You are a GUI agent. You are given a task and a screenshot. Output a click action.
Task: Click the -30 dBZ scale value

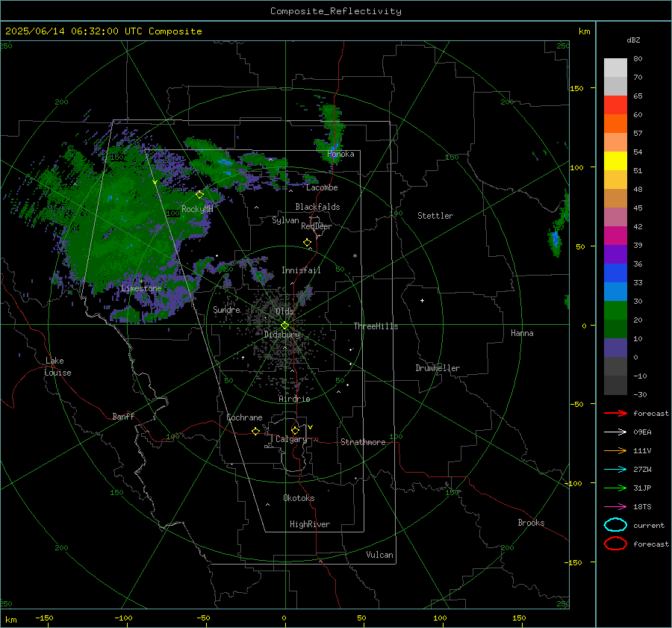click(x=640, y=394)
